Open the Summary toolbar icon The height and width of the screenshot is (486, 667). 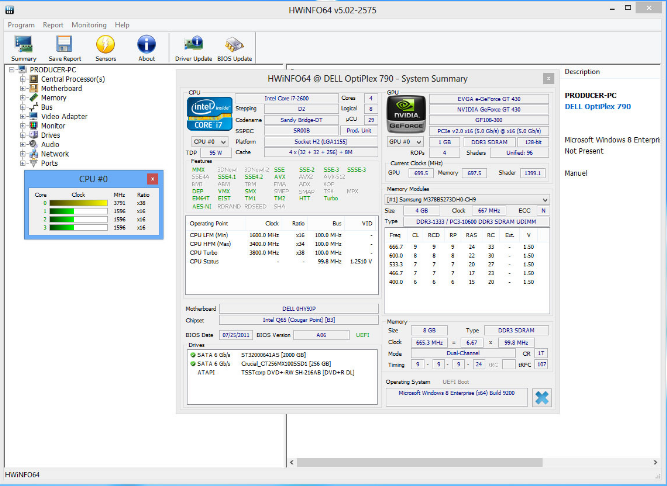(x=24, y=48)
